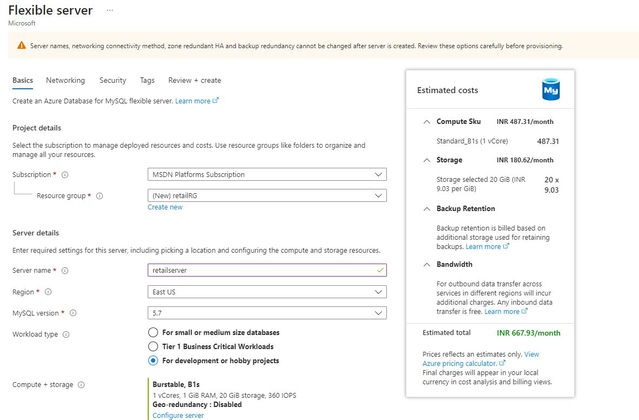Open the MySQL version dropdown
Screen dimensions: 639x420
[266, 313]
